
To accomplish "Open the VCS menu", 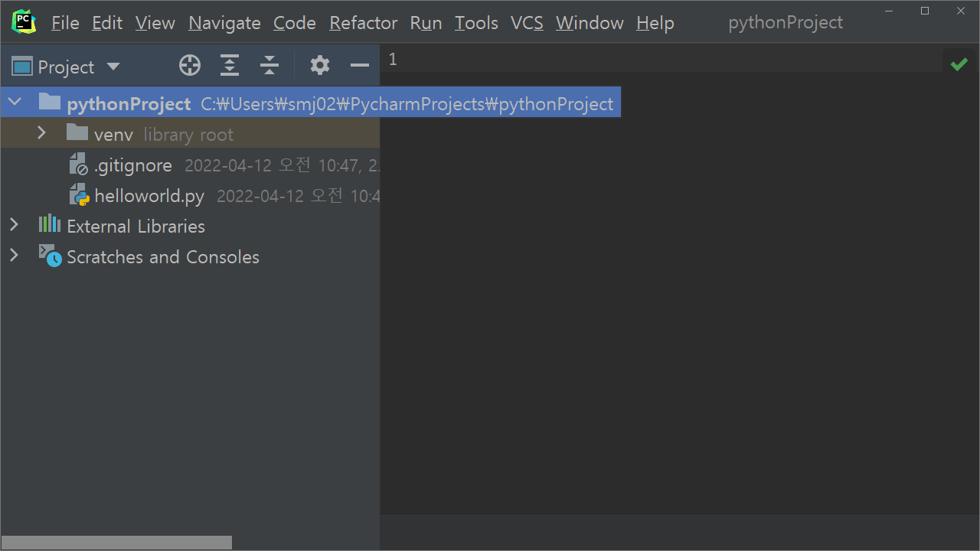I will click(x=527, y=24).
